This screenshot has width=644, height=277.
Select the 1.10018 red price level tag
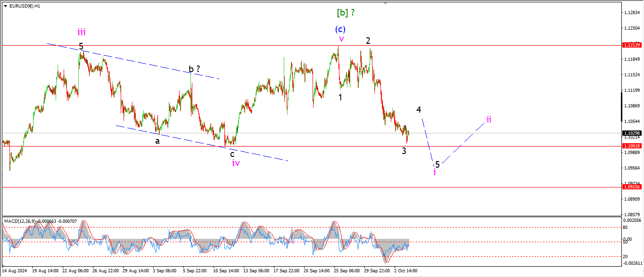(631, 146)
